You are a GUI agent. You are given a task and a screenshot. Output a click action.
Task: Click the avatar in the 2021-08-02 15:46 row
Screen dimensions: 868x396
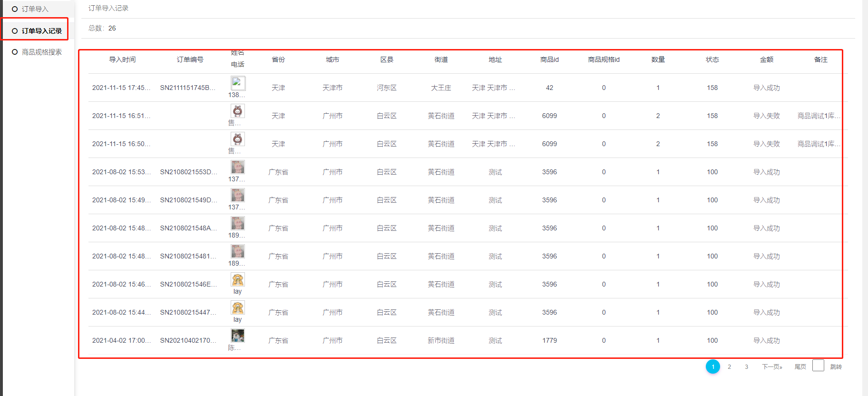point(238,279)
